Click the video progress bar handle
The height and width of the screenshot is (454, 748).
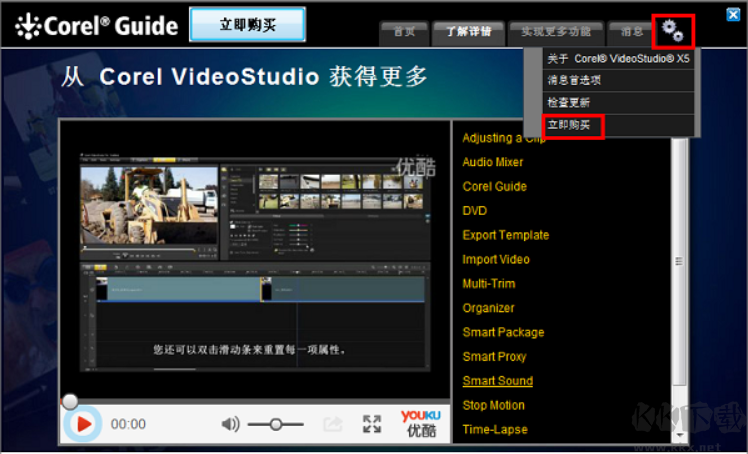70,401
